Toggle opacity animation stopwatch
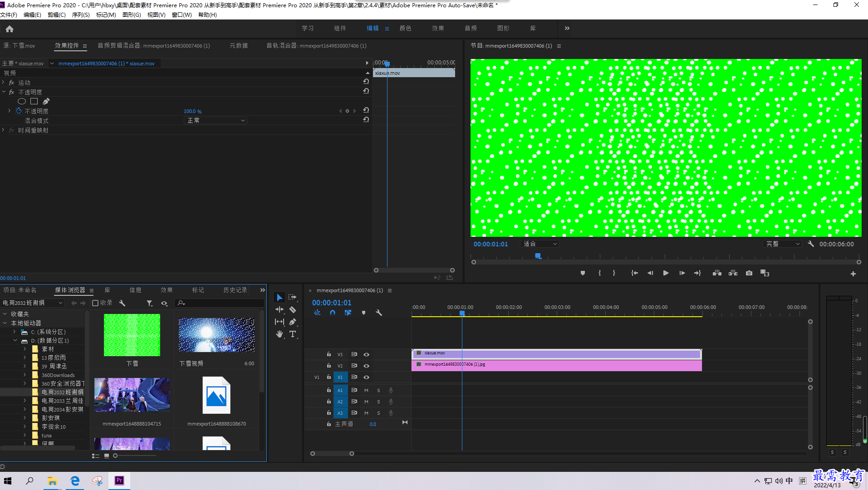Viewport: 868px width, 490px height. [x=19, y=111]
